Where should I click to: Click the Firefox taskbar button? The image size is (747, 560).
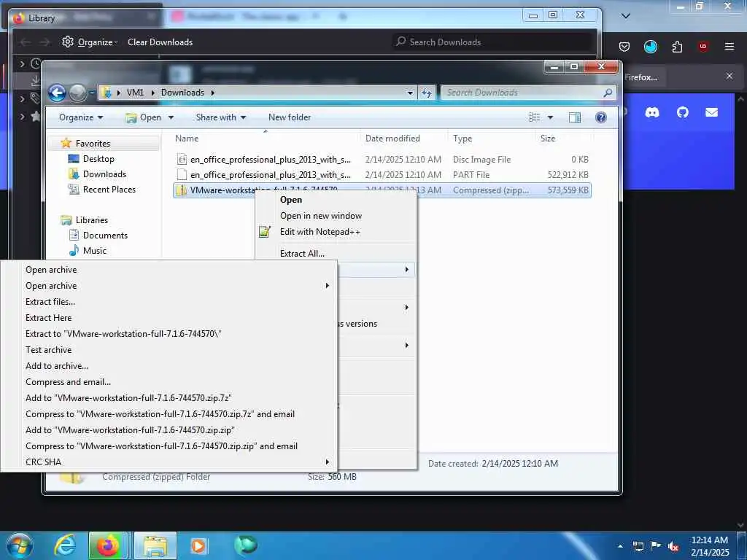[x=108, y=545]
